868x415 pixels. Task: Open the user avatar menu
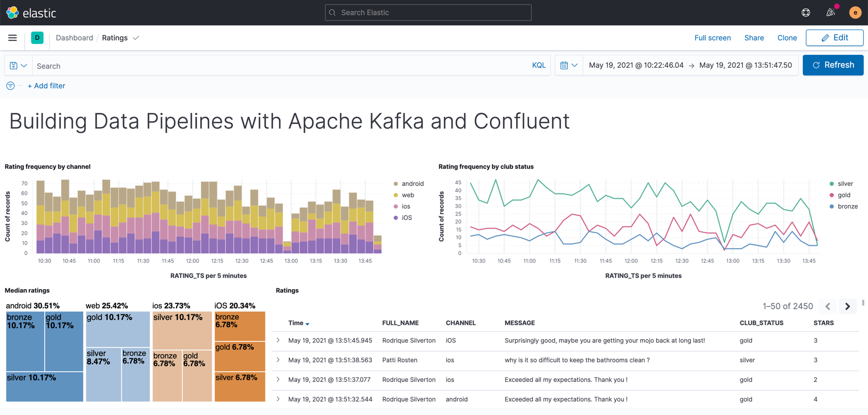click(855, 12)
